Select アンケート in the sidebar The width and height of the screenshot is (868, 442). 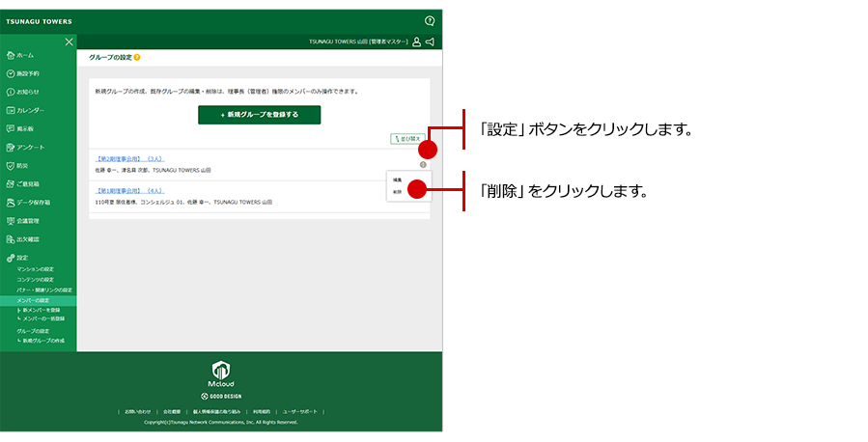tap(29, 147)
